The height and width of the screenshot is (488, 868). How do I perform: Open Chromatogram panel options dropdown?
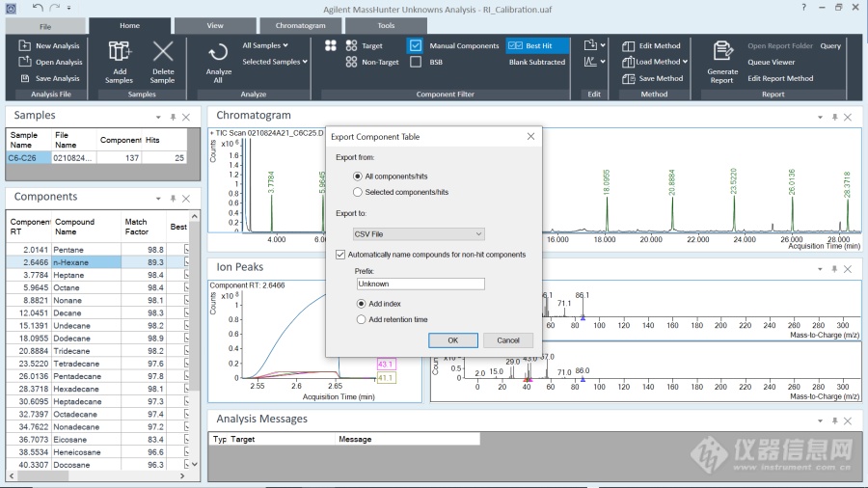coord(820,118)
